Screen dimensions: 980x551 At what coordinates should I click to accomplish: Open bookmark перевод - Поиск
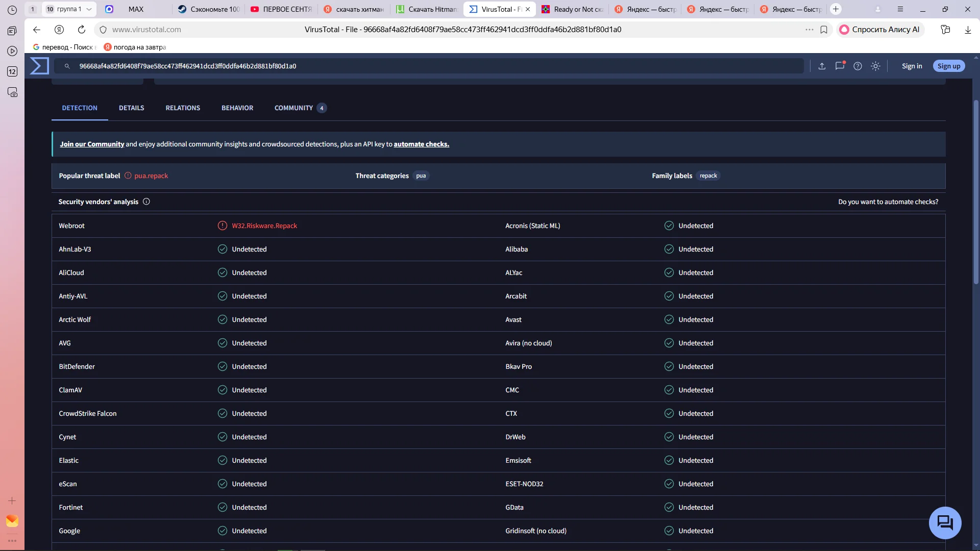click(64, 47)
